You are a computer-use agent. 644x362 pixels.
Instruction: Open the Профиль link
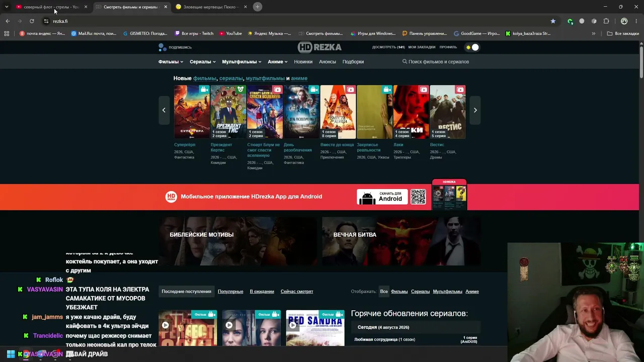[448, 47]
